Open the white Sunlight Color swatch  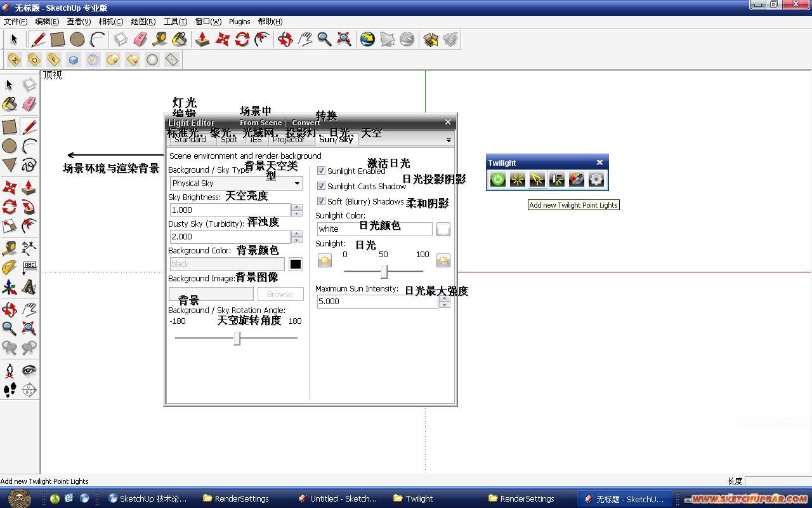(443, 229)
